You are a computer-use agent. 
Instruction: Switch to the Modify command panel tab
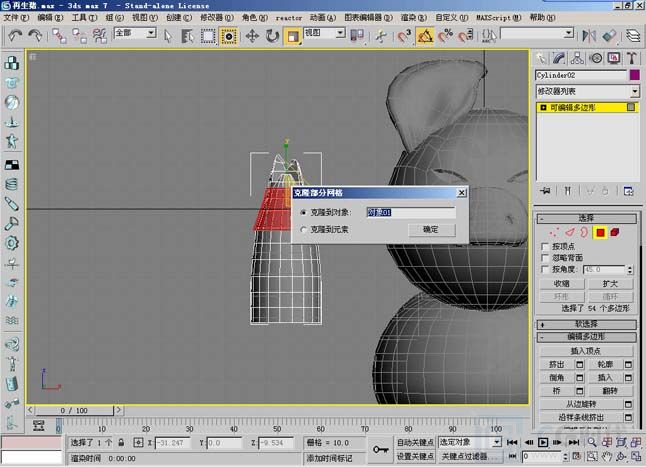(x=559, y=58)
